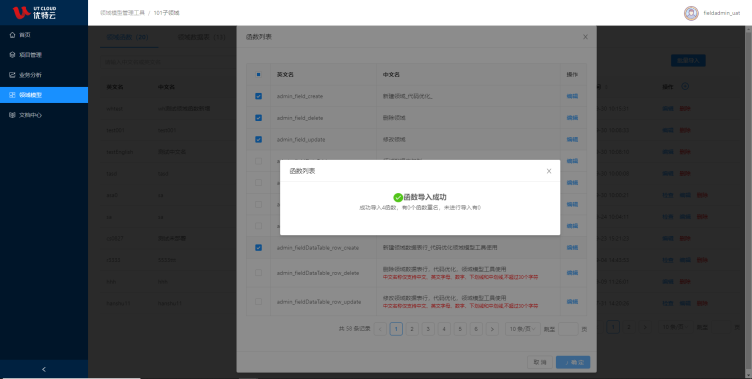Uncheck the admin_field_update checkbox
Viewport: 752px width, 379px height.
coord(258,139)
